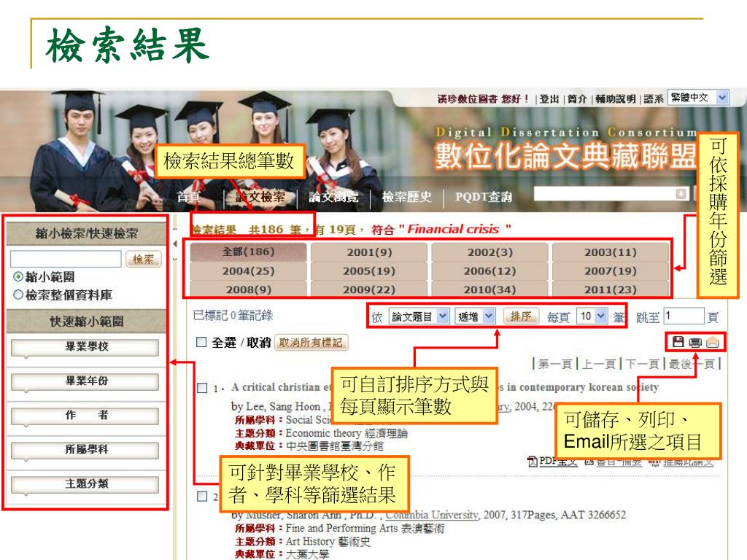The image size is (747, 560).
Task: Go to 第一頁 pagination link
Action: tap(554, 365)
